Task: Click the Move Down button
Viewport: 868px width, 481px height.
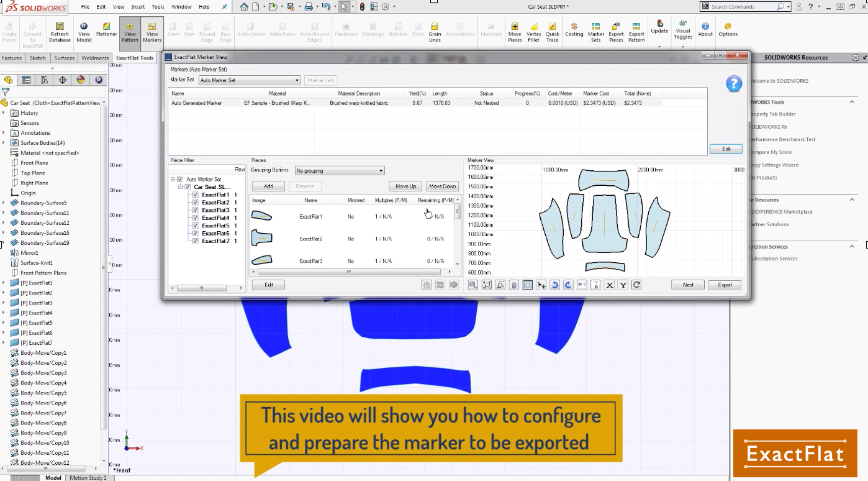Action: point(442,186)
